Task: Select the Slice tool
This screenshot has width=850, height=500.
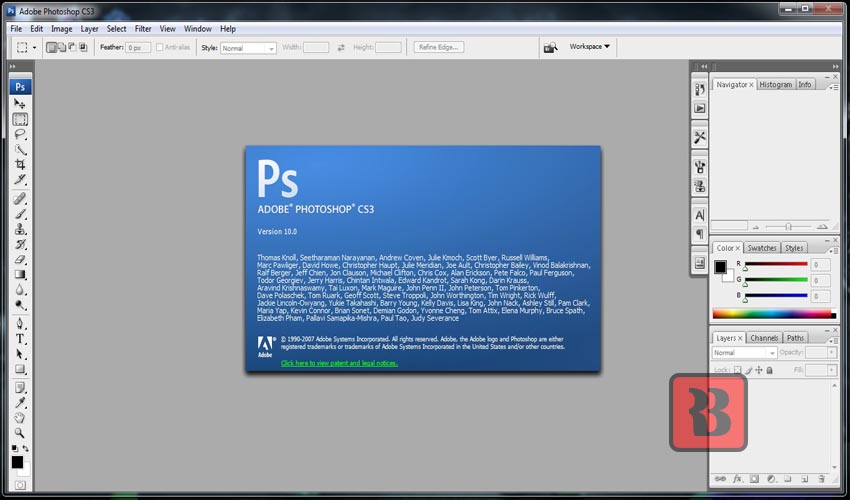Action: tap(20, 179)
